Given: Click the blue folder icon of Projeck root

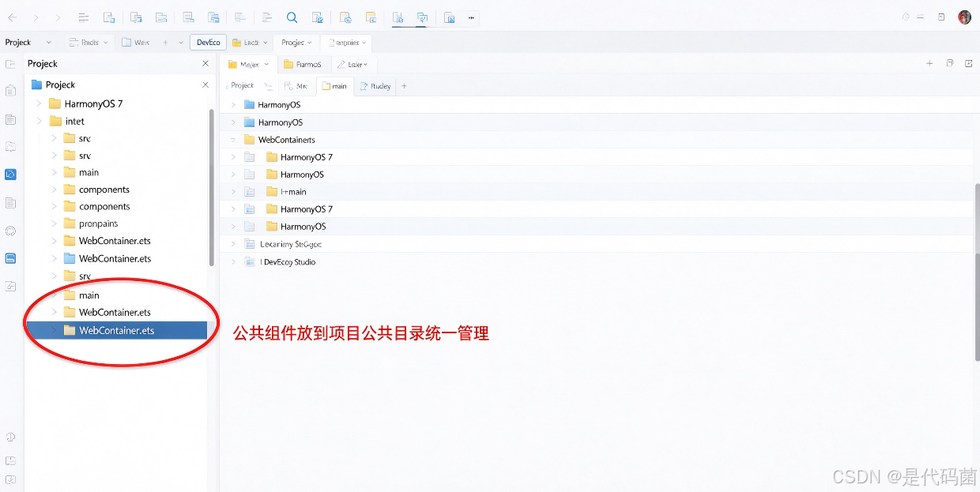Looking at the screenshot, I should pyautogui.click(x=36, y=85).
